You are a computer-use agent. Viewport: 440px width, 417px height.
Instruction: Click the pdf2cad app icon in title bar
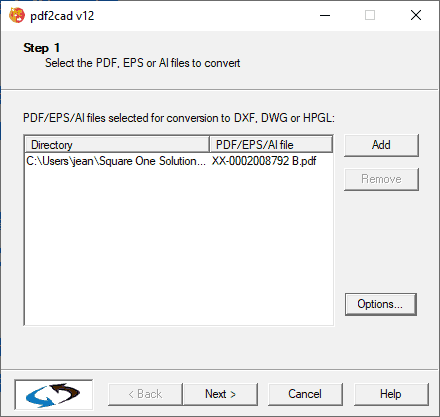pos(17,15)
